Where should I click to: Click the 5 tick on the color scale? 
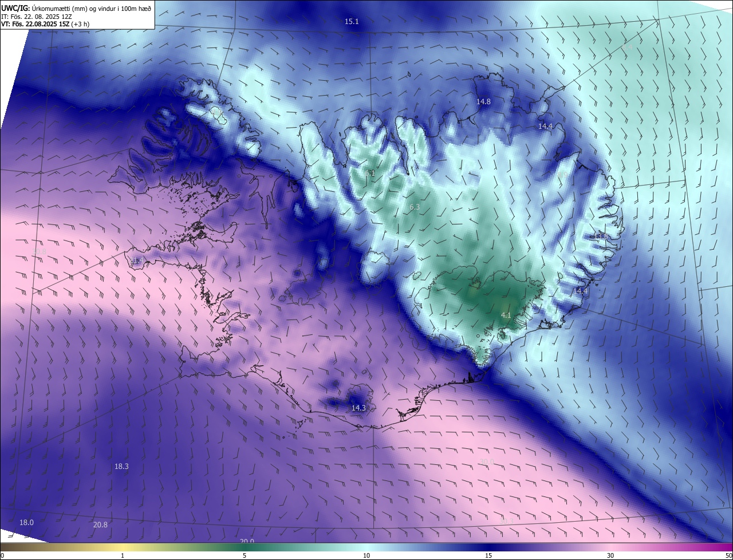click(x=245, y=555)
